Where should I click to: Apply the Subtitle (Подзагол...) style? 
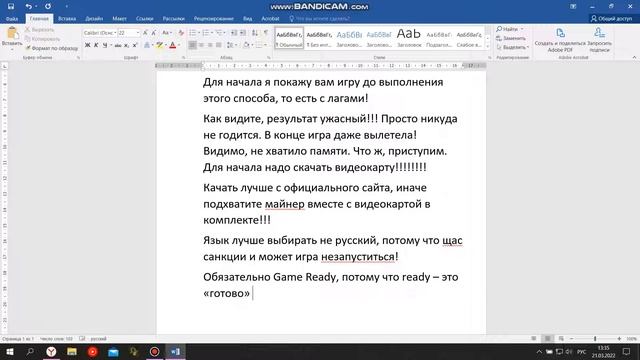439,38
